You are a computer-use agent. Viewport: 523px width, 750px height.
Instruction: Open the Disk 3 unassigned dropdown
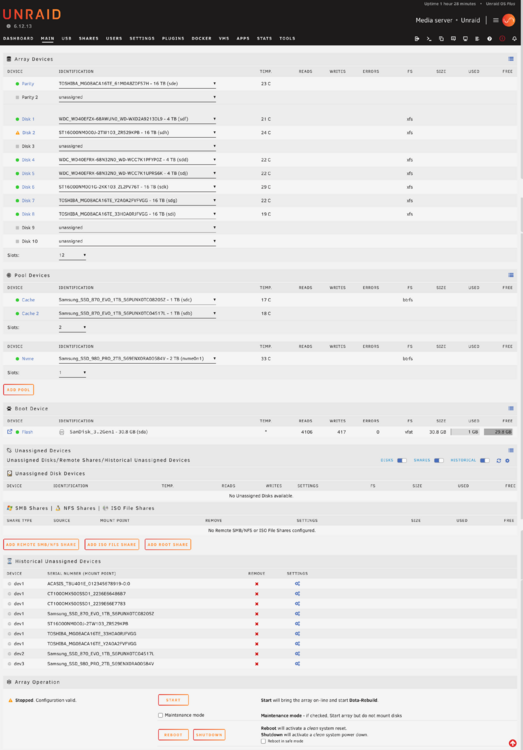pos(137,146)
